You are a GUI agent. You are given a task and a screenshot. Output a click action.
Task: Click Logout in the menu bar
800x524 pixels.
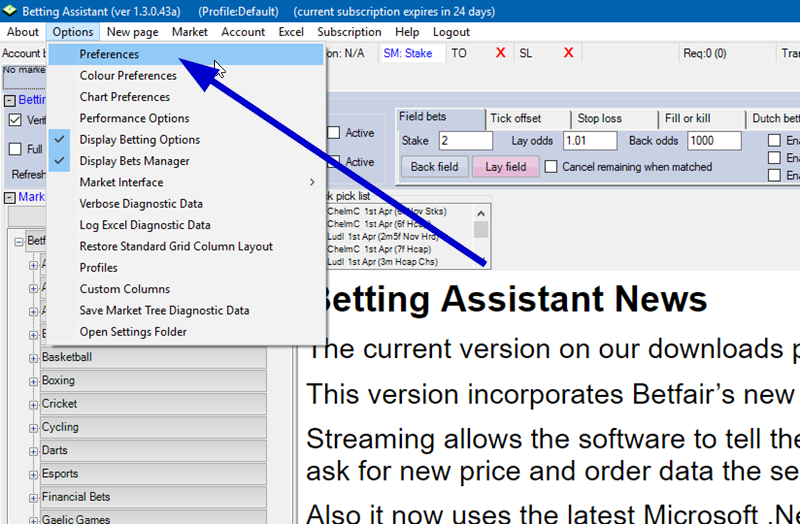point(452,32)
